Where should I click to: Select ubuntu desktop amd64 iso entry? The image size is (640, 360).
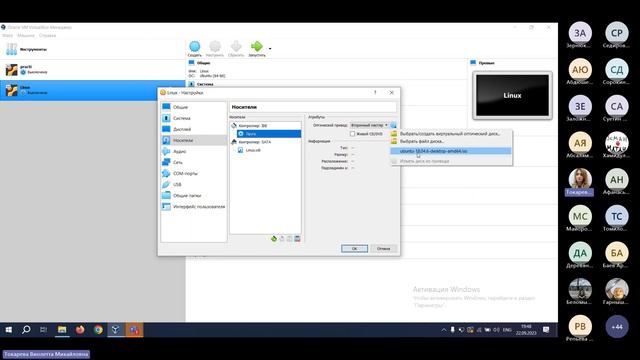tap(451, 151)
